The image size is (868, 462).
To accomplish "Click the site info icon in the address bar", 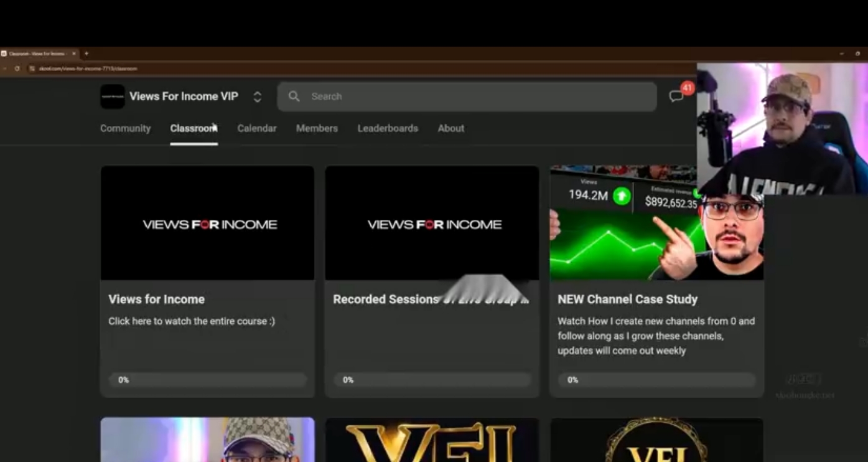I will coord(32,68).
